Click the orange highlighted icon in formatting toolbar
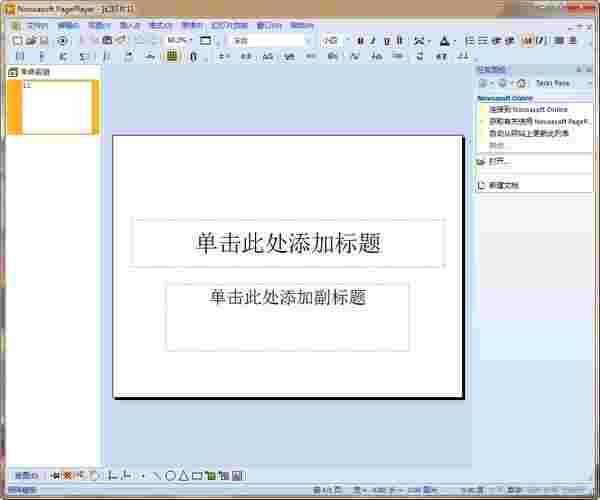Screen dimensions: 600x500 click(528, 41)
